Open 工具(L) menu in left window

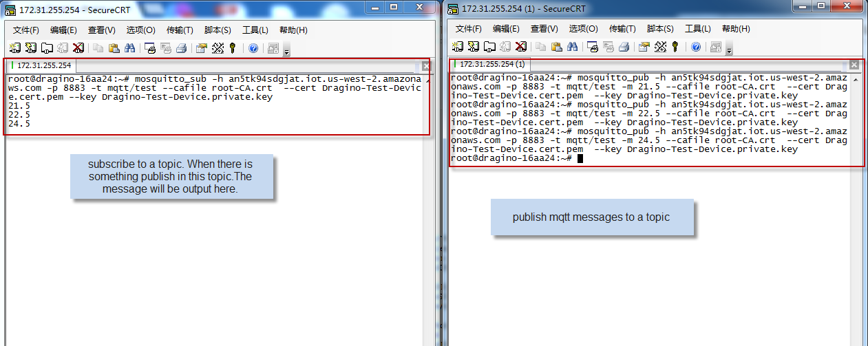click(x=255, y=30)
